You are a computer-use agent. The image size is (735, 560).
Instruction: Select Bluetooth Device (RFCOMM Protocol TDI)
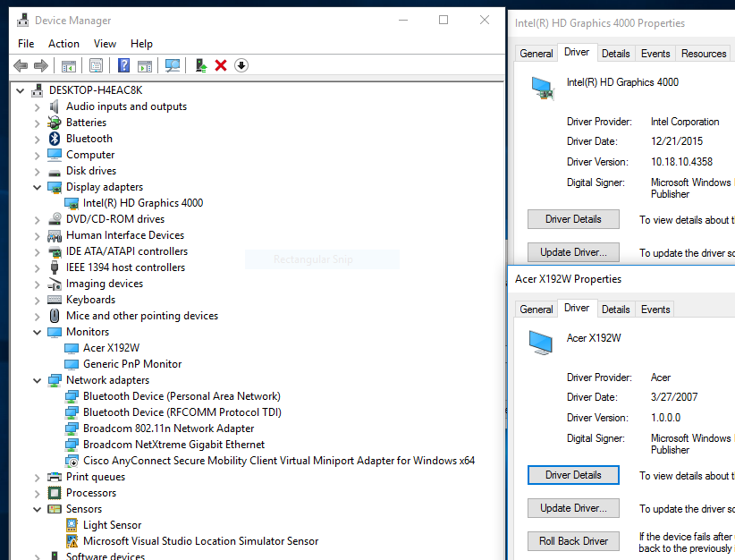coord(182,412)
